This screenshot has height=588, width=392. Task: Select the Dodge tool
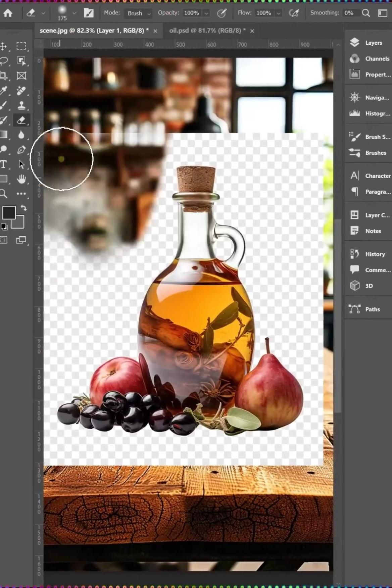[4, 149]
